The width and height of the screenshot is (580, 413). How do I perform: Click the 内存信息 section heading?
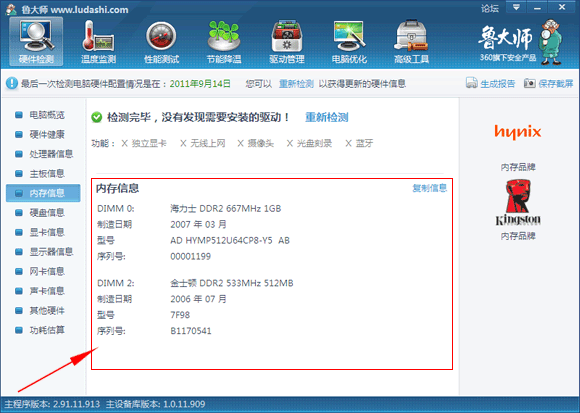(118, 189)
